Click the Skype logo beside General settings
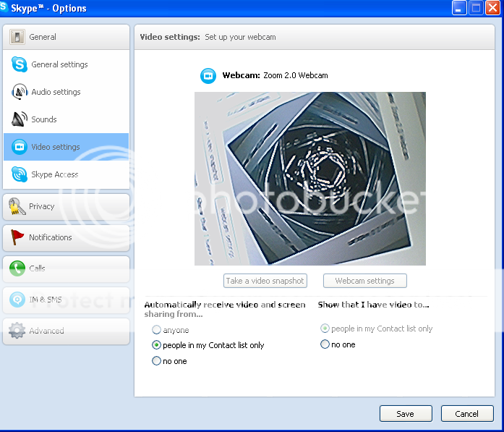 pyautogui.click(x=20, y=64)
